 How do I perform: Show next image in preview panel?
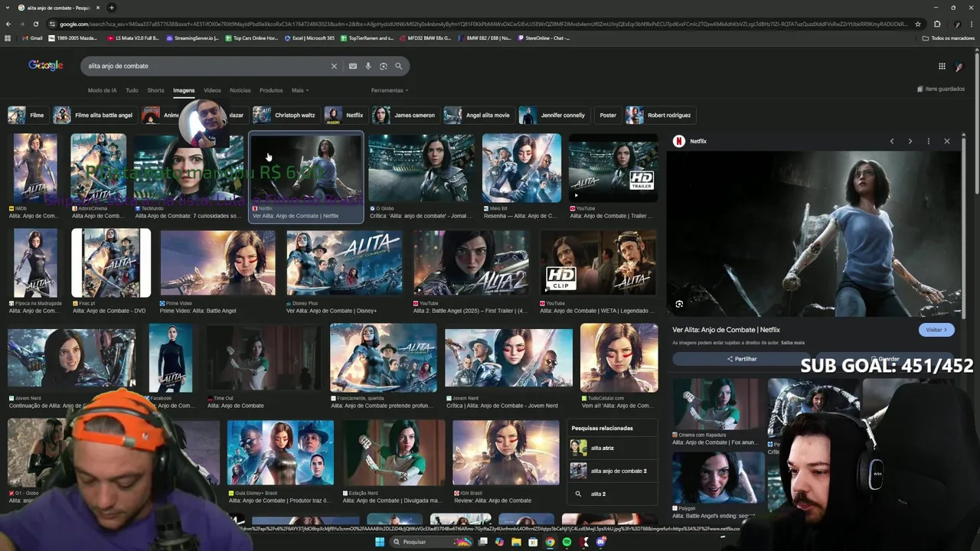(x=910, y=141)
